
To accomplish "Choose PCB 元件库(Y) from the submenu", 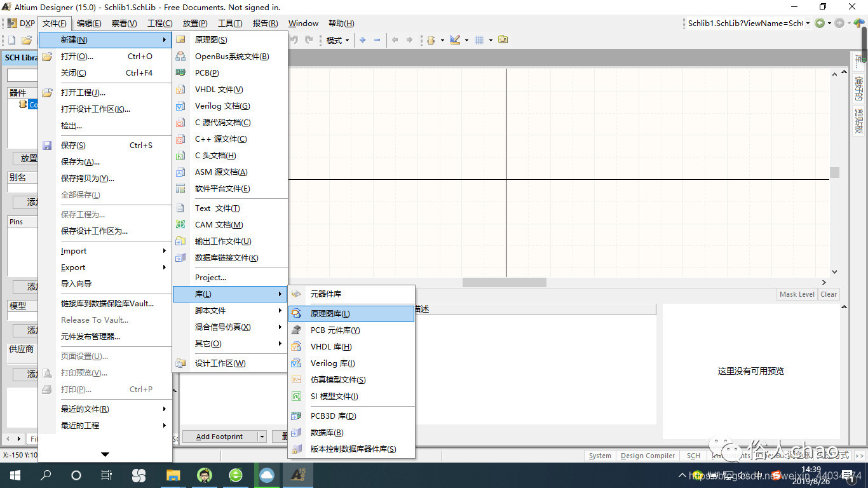I will click(351, 330).
